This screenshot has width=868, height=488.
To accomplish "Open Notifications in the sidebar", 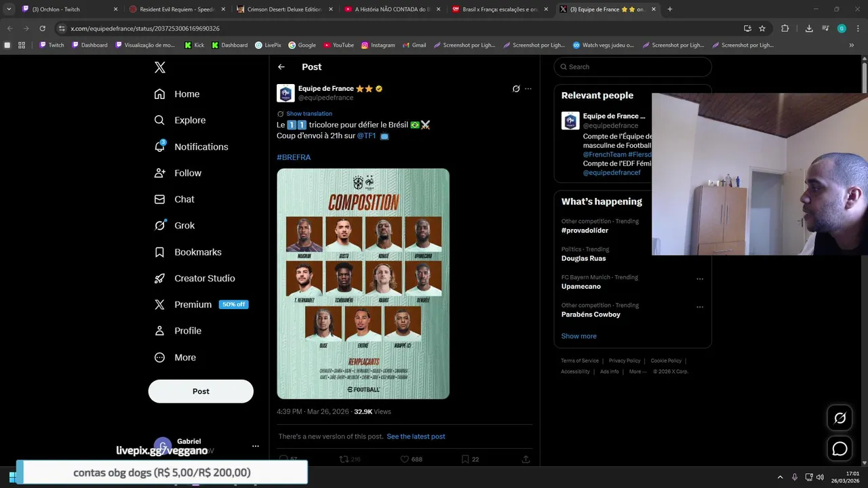I will (x=191, y=146).
